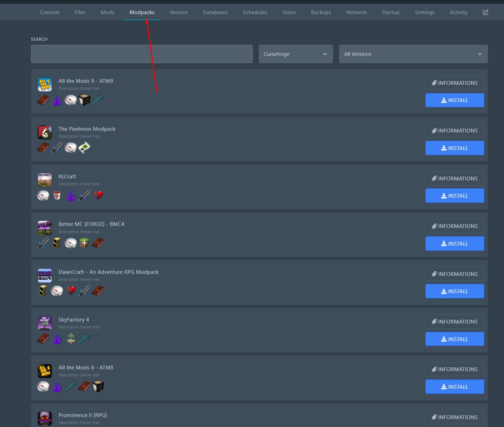Install The Pixelmon Modpack
This screenshot has height=427, width=504.
[455, 148]
